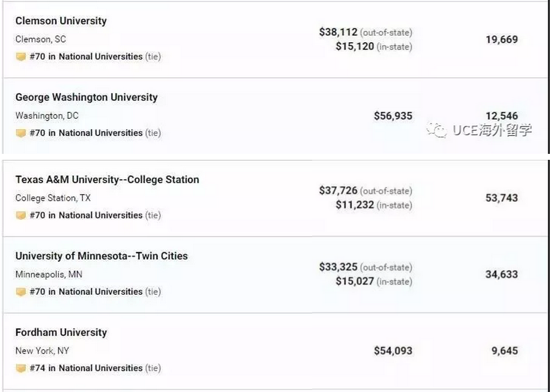Click Clemson's $38,112 out-of-state tuition

[338, 32]
